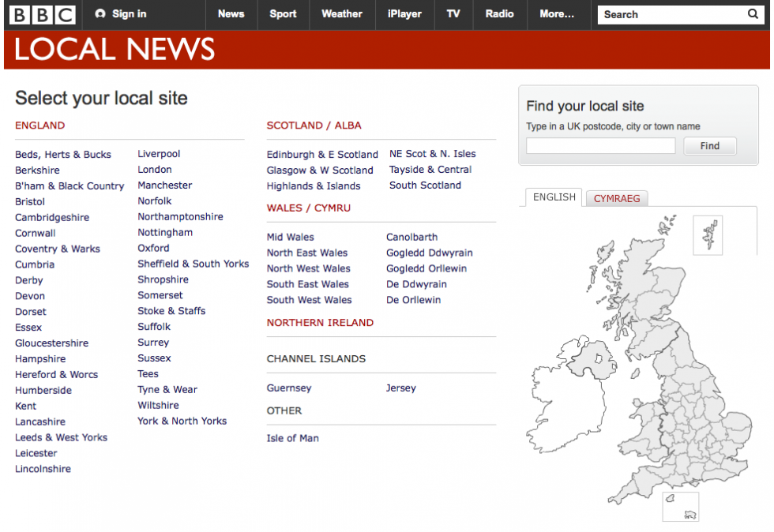The height and width of the screenshot is (532, 774).
Task: Open the LOCAL NEWS banner heading
Action: [115, 50]
